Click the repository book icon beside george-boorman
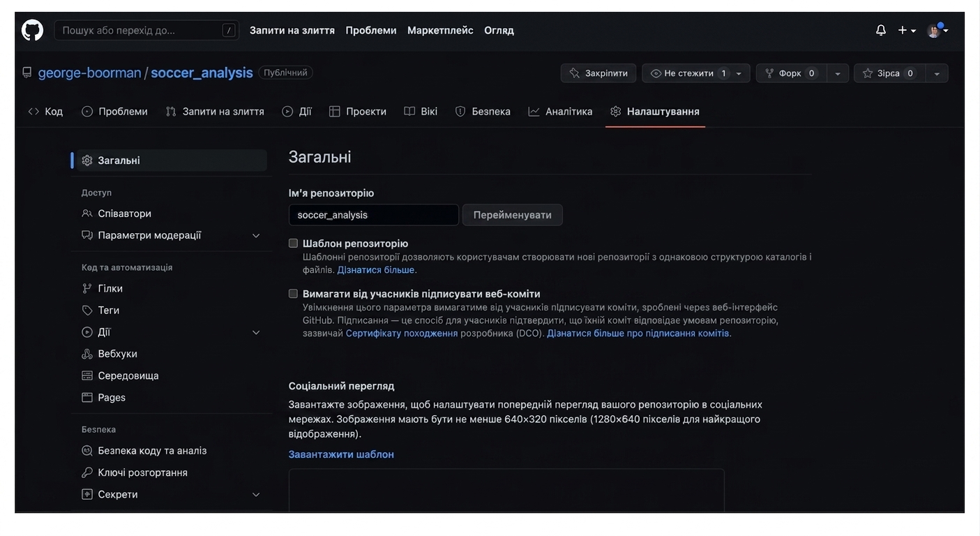 coord(27,73)
